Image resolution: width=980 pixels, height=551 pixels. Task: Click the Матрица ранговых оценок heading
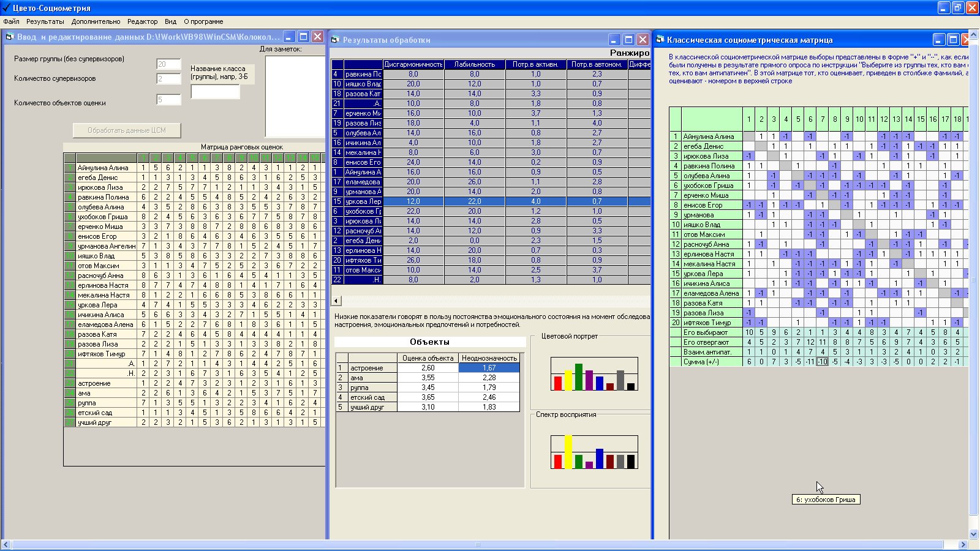coord(242,147)
